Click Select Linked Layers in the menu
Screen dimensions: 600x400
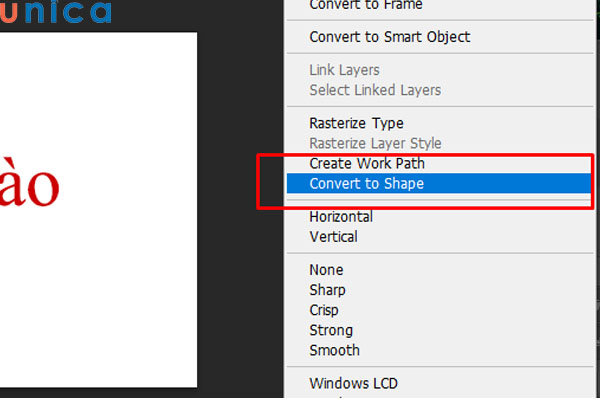click(375, 90)
